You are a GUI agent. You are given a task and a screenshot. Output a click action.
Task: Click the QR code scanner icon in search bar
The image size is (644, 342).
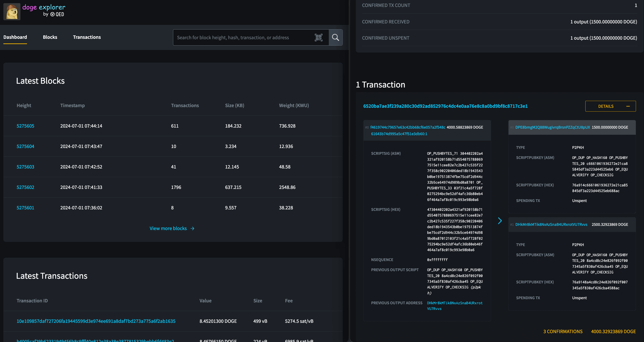point(319,37)
